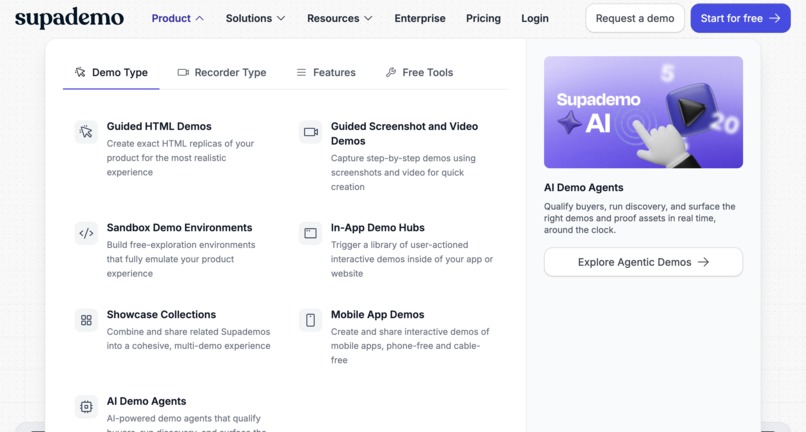
Task: Open Guided Screenshot and Video Demos link
Action: pyautogui.click(x=405, y=134)
